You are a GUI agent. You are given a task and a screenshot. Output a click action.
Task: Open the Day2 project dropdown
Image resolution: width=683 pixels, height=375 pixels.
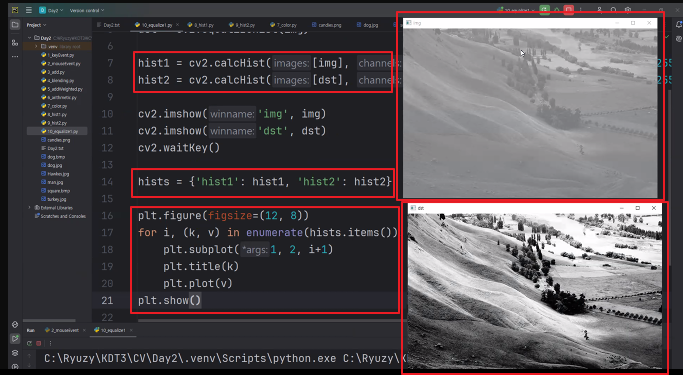(x=51, y=10)
